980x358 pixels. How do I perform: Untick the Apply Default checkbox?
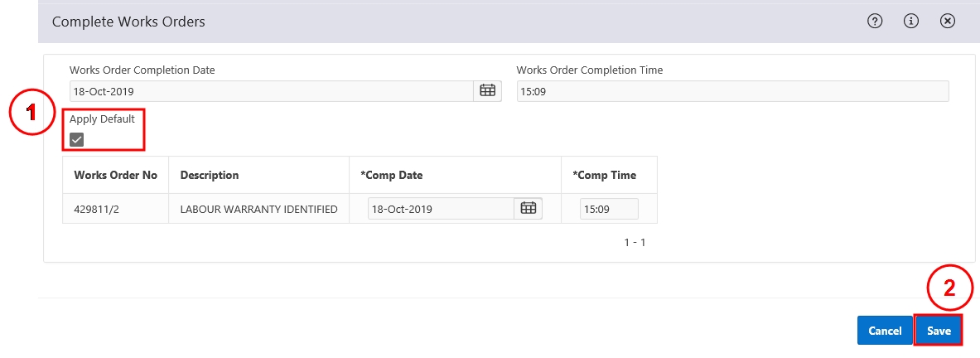pyautogui.click(x=76, y=140)
